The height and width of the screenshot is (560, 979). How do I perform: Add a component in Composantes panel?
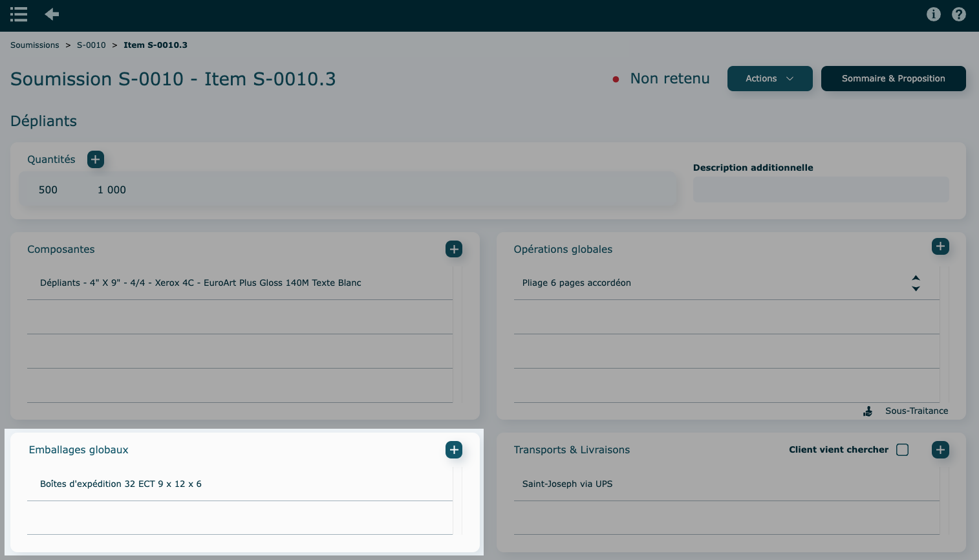pos(454,249)
